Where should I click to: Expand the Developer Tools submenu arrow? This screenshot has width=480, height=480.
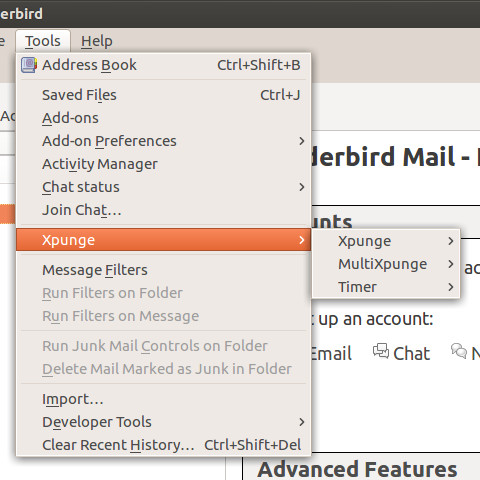point(302,422)
